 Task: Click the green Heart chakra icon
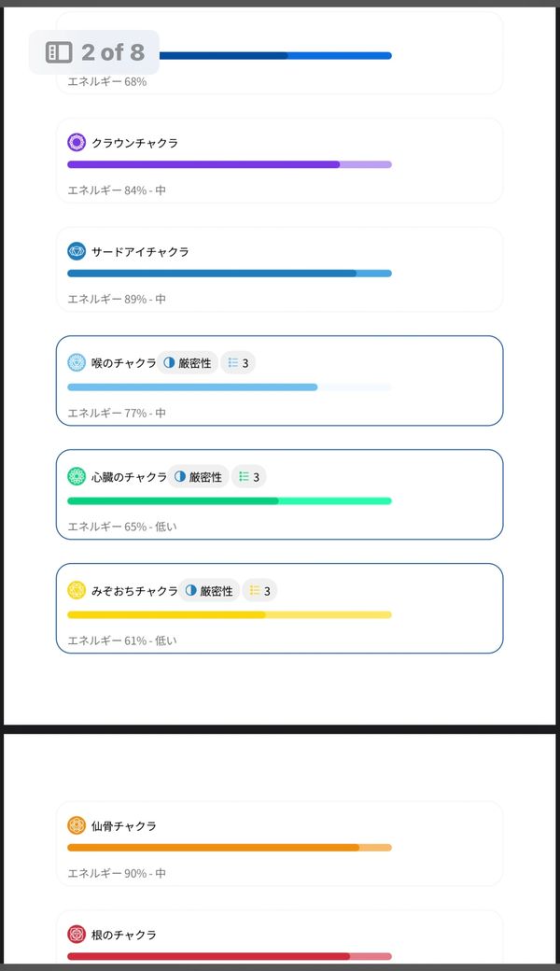pos(77,476)
